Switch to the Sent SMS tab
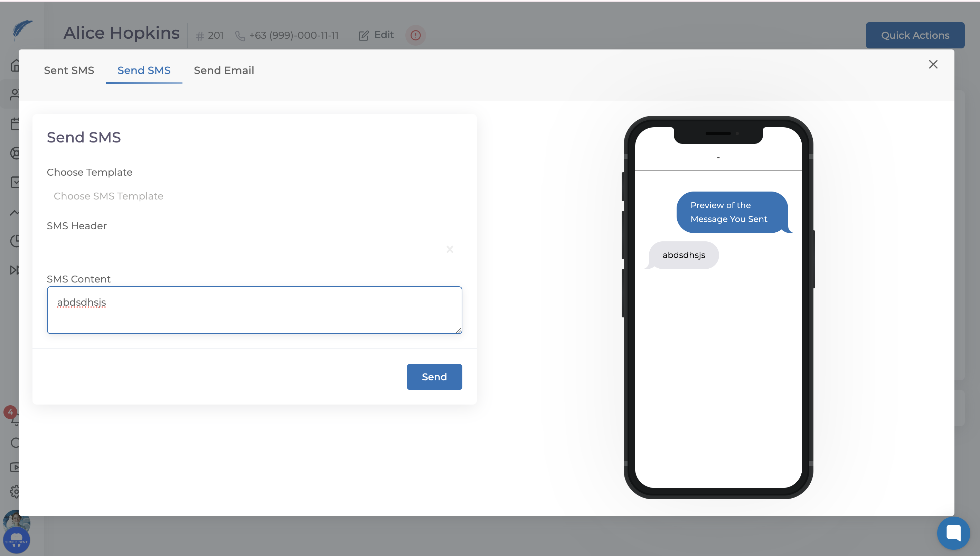Image resolution: width=980 pixels, height=556 pixels. click(x=69, y=70)
